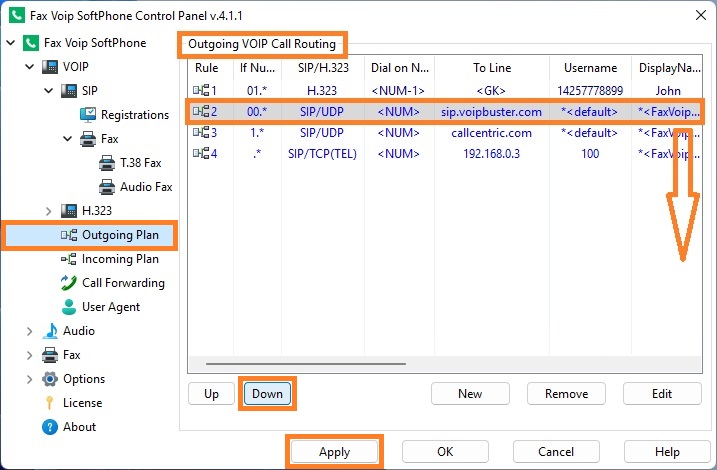Click the About question mark icon

pos(49,427)
